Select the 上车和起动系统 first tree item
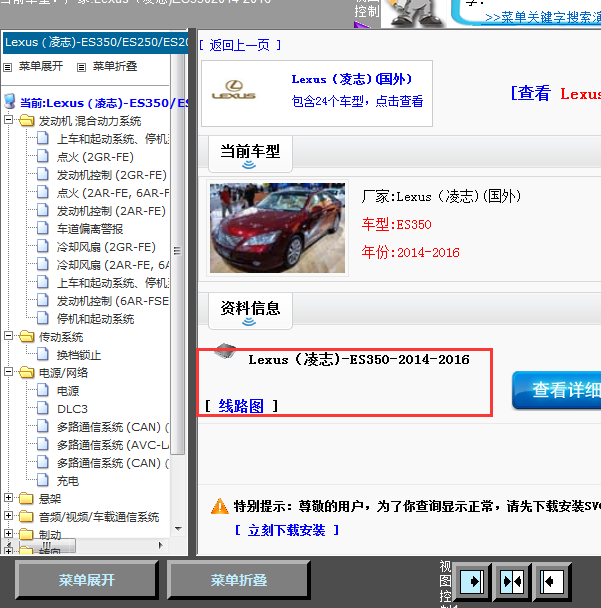Screen dimensions: 601x608 tap(113, 138)
